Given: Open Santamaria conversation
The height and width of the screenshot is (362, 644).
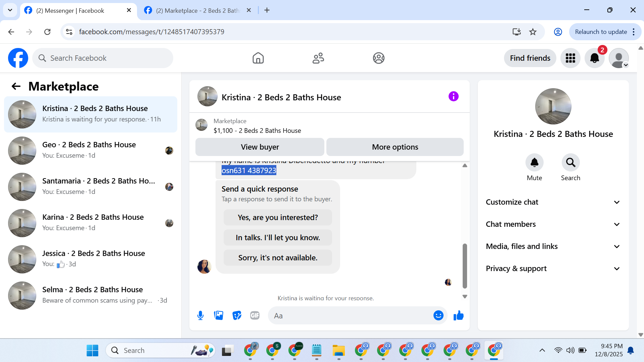Looking at the screenshot, I should 91,187.
